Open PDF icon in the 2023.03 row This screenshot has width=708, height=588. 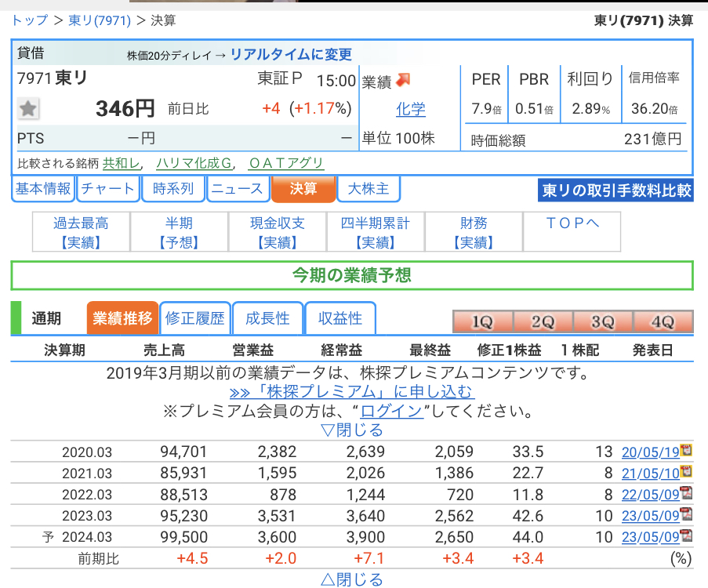[x=686, y=514]
